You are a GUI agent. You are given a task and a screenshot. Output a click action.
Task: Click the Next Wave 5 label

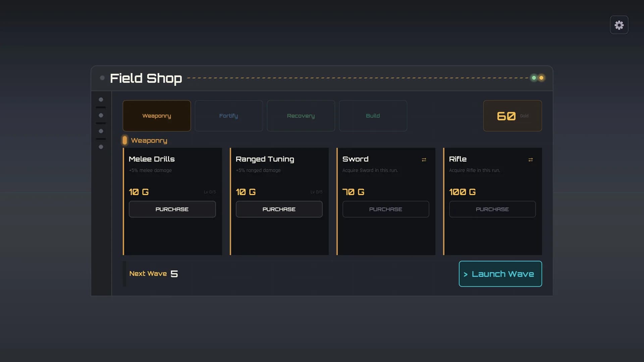154,274
